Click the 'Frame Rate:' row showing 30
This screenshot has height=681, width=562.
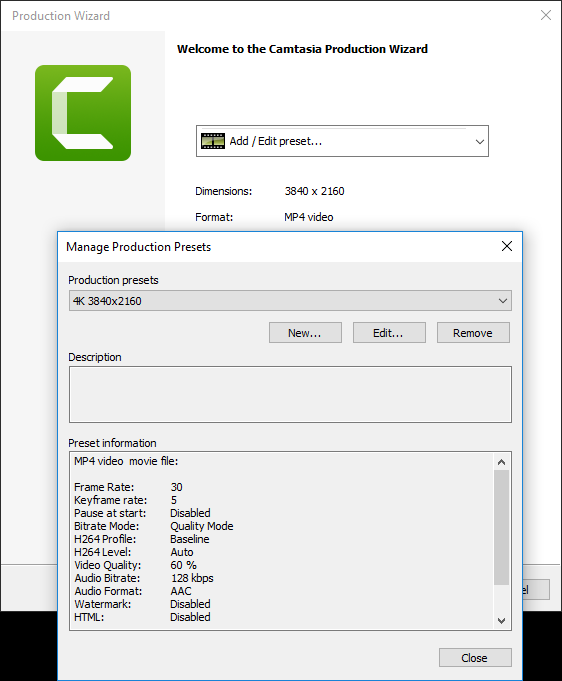tap(129, 487)
